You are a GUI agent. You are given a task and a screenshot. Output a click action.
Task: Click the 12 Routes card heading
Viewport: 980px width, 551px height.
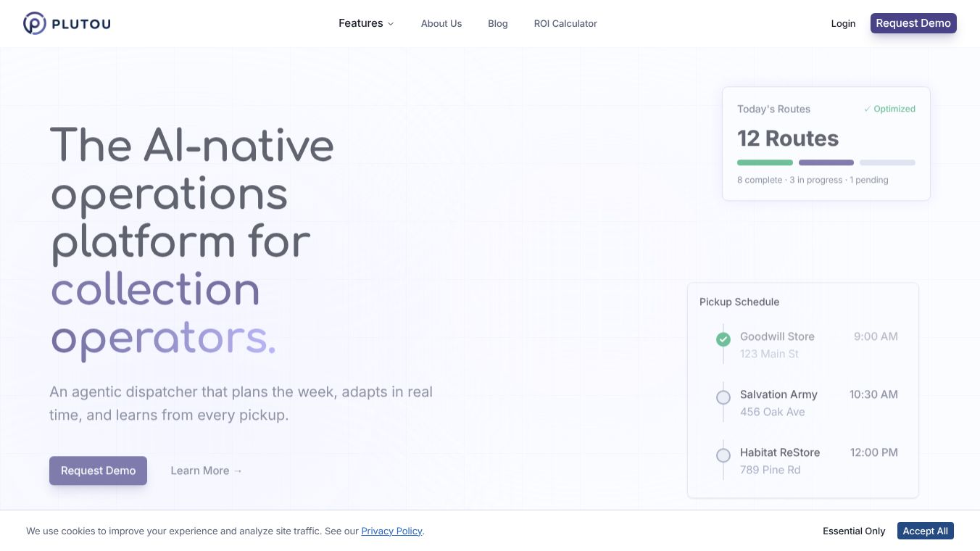pos(788,138)
